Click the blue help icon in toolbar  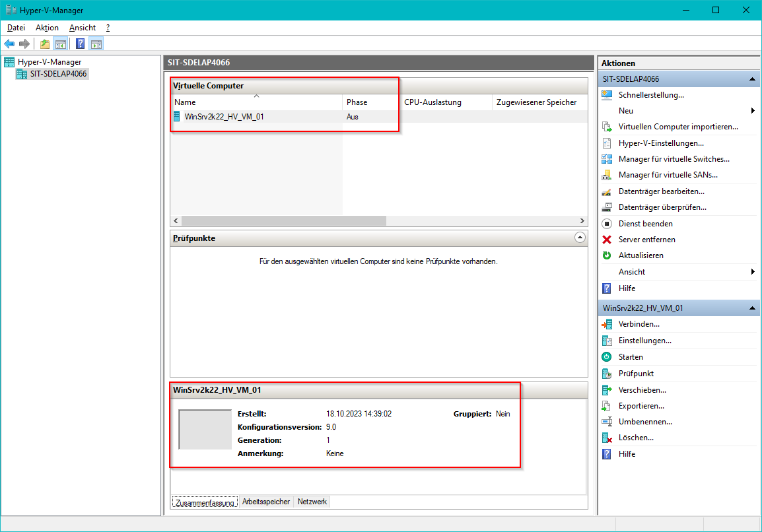pyautogui.click(x=80, y=44)
